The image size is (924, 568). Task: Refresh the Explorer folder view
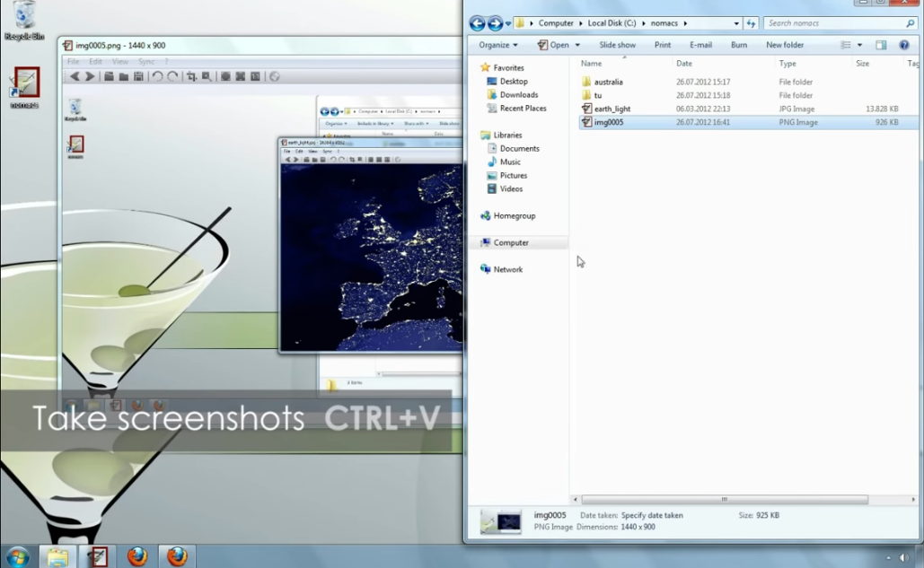(x=751, y=23)
